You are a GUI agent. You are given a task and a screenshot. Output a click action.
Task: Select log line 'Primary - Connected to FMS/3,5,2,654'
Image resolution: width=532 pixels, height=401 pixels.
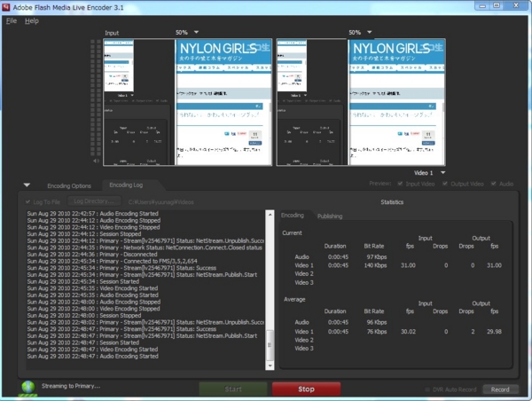click(x=112, y=261)
